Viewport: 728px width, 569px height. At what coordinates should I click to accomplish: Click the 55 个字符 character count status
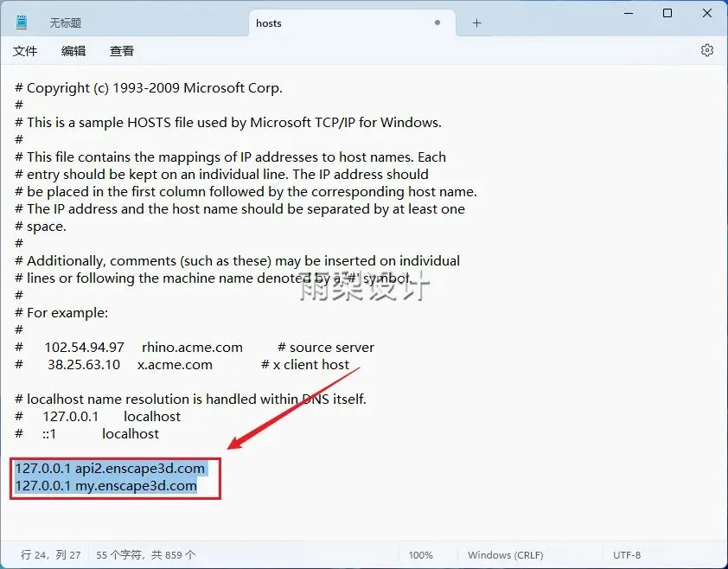pyautogui.click(x=146, y=555)
